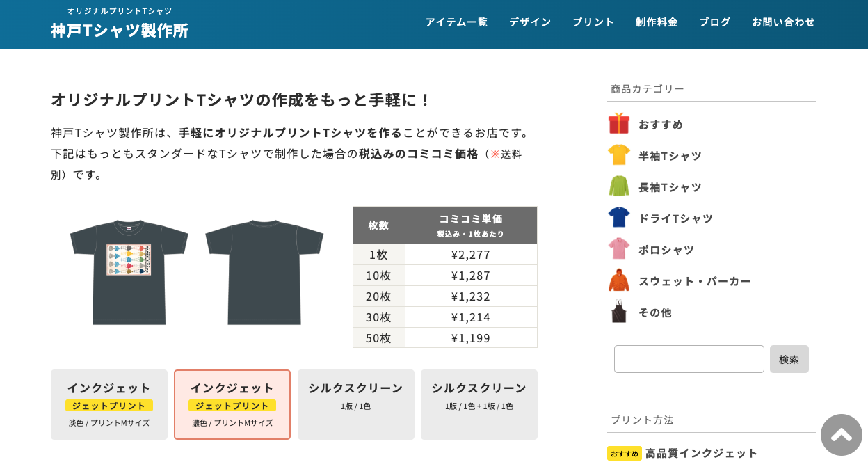Select the シルクスクリーン 1版/1色+1版/1色 option

point(479,404)
